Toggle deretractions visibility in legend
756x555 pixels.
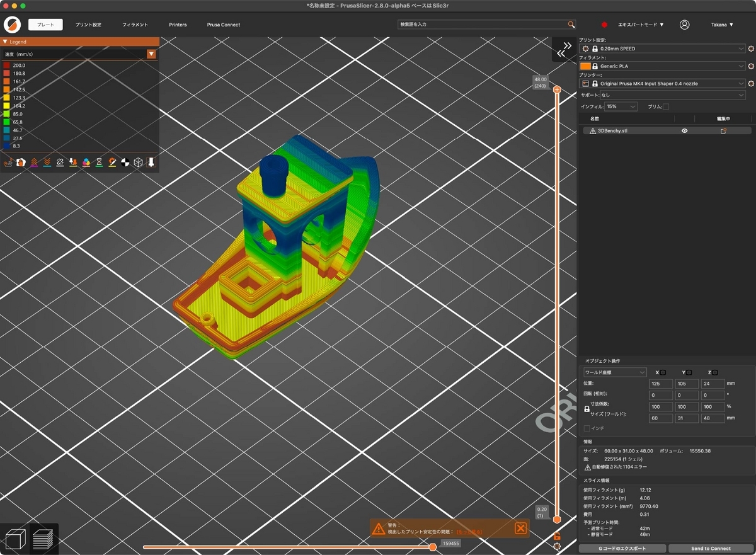(x=47, y=163)
